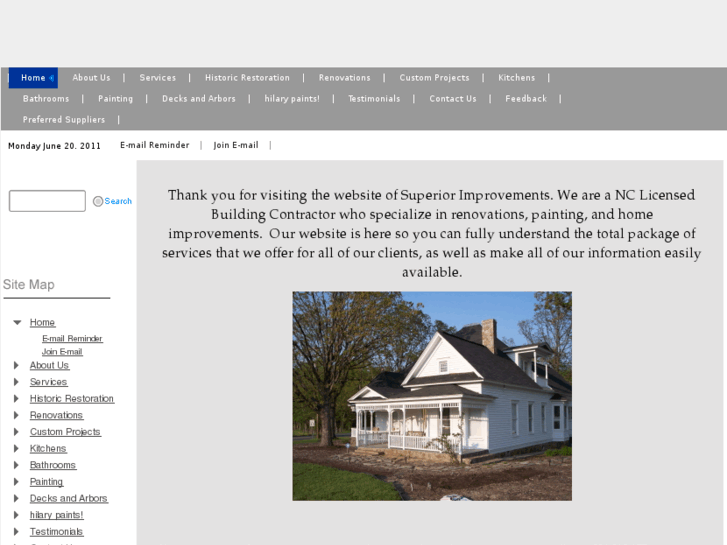Expand the Decks and Arbors site map arrow
Viewport: 727px width, 545px height.
16,499
